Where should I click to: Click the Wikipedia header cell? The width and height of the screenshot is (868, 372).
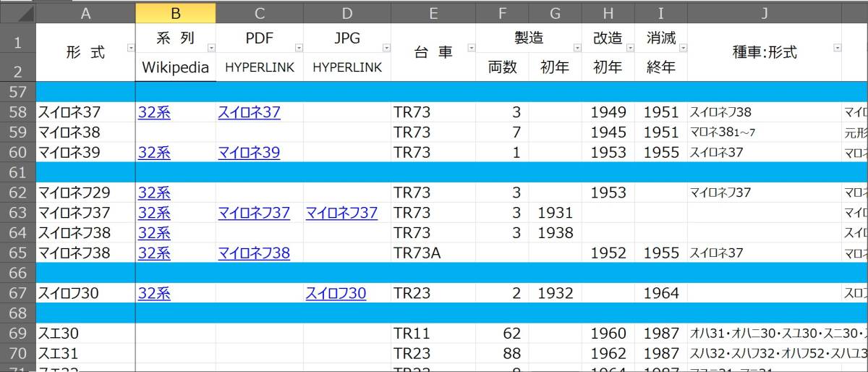pos(175,67)
